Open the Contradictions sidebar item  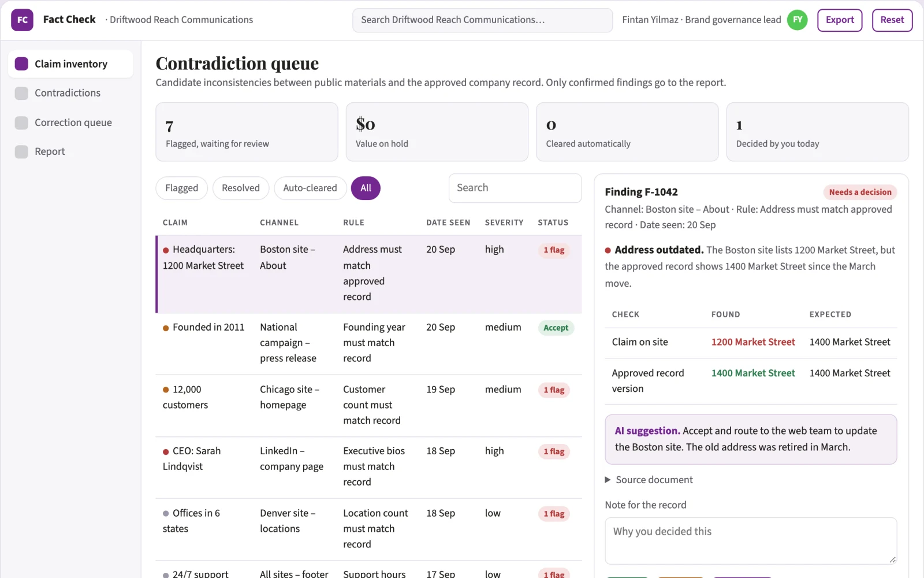(70, 93)
